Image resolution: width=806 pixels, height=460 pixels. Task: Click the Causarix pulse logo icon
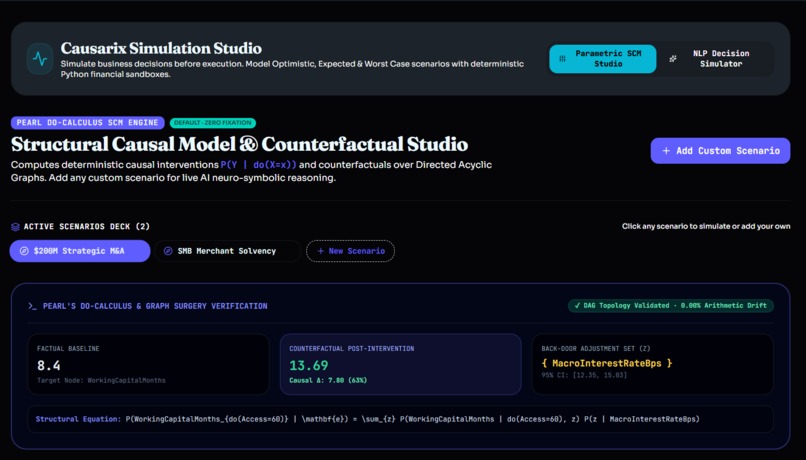point(40,59)
